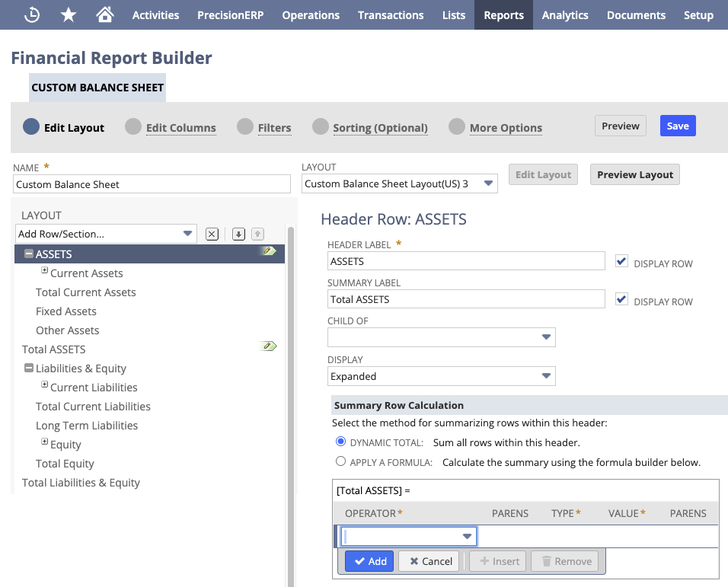Select the Apply a Formula radio button

[x=340, y=461]
